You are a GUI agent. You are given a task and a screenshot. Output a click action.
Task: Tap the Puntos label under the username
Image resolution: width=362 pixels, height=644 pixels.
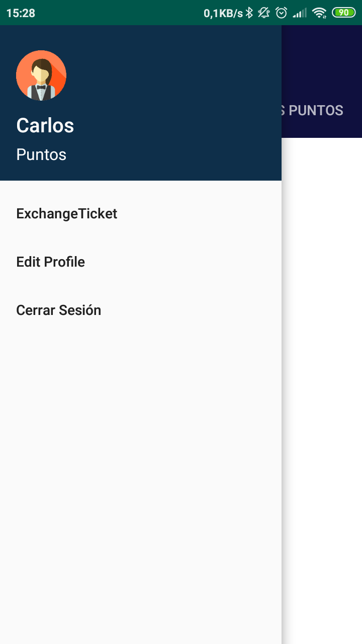click(x=41, y=154)
